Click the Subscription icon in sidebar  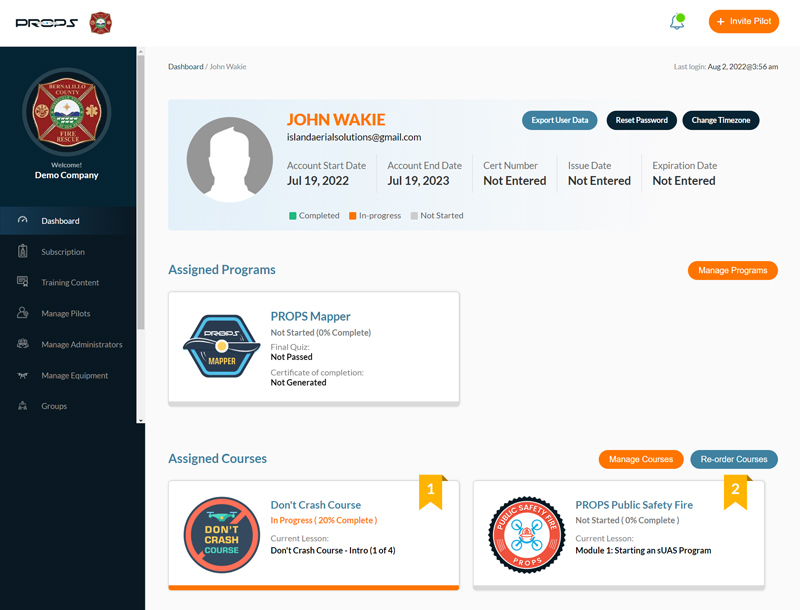click(x=23, y=252)
